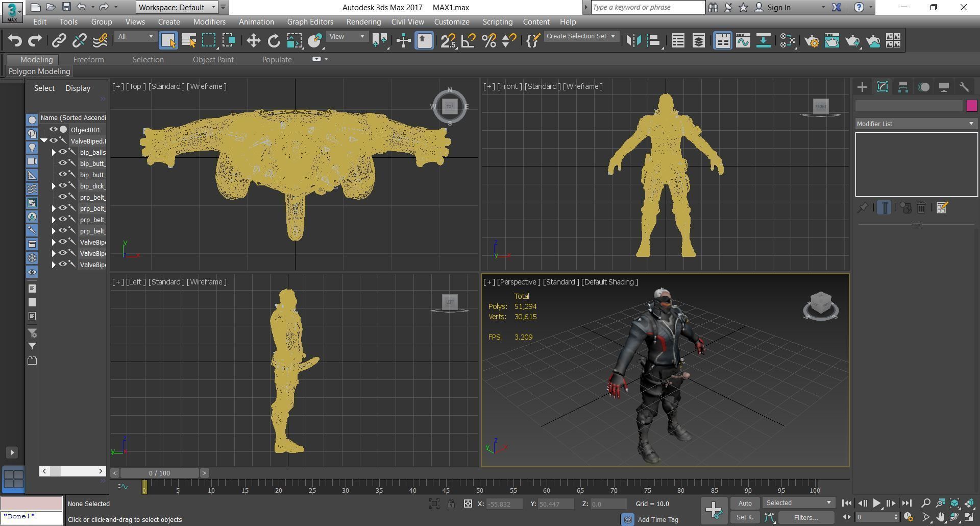The height and width of the screenshot is (526, 980).
Task: Toggle visibility of bip_dick row
Action: click(62, 186)
